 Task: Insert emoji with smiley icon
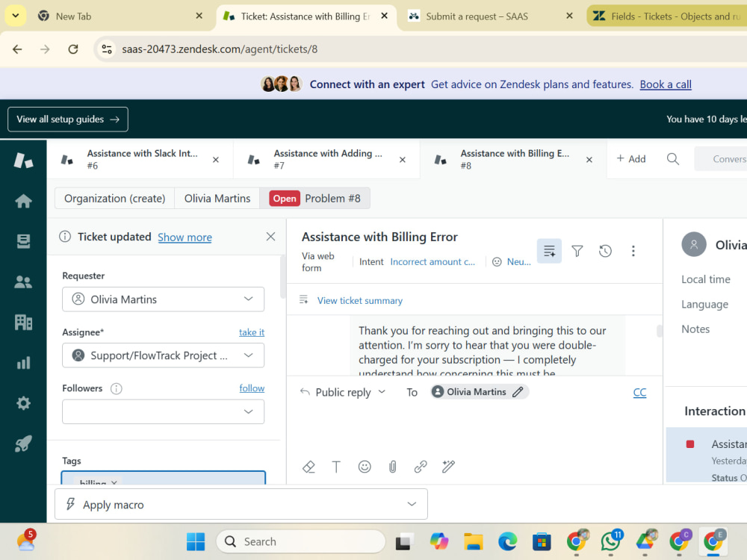pyautogui.click(x=365, y=467)
